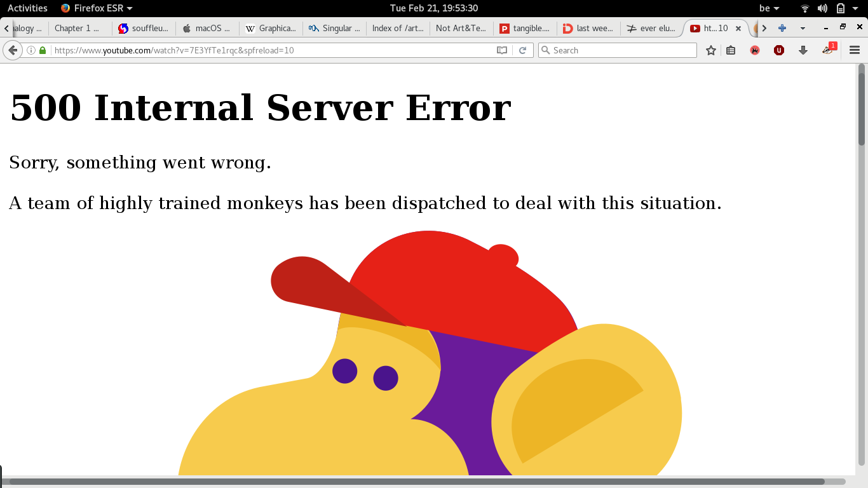Click the browser Back arrow button
This screenshot has height=488, width=868.
[x=12, y=50]
